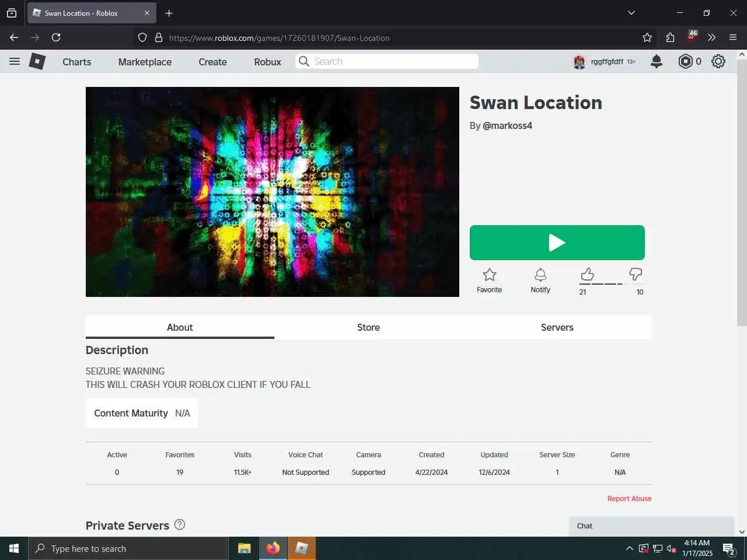Close the Swan Location tab
This screenshot has width=747, height=560.
(x=146, y=13)
